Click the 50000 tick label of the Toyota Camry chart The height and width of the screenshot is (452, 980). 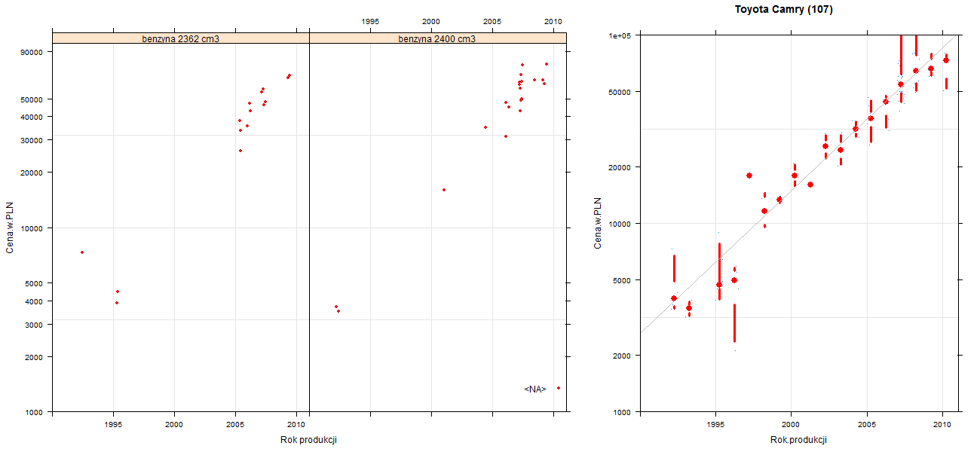click(x=620, y=92)
